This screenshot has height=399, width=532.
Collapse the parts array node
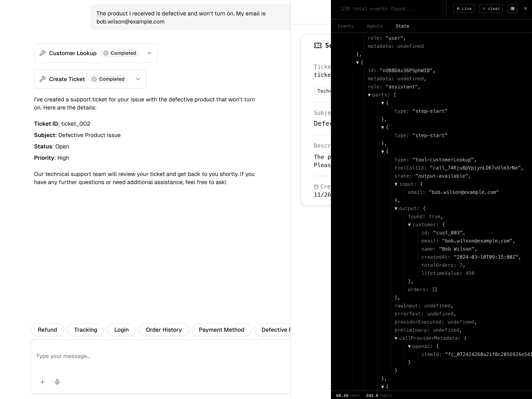(x=369, y=95)
